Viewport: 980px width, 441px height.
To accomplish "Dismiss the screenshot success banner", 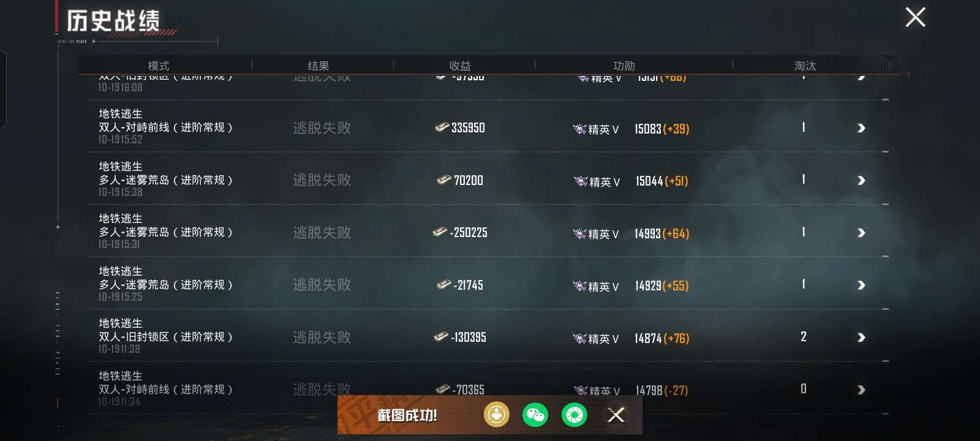I will tap(616, 415).
